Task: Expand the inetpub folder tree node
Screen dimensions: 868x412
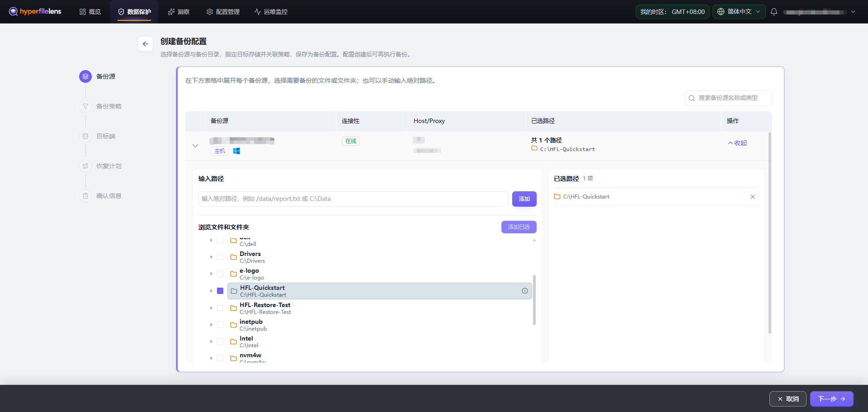Action: (211, 325)
